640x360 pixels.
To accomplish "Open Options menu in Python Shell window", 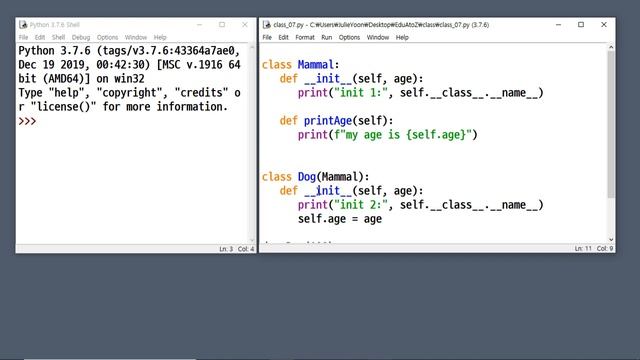I will 107,37.
